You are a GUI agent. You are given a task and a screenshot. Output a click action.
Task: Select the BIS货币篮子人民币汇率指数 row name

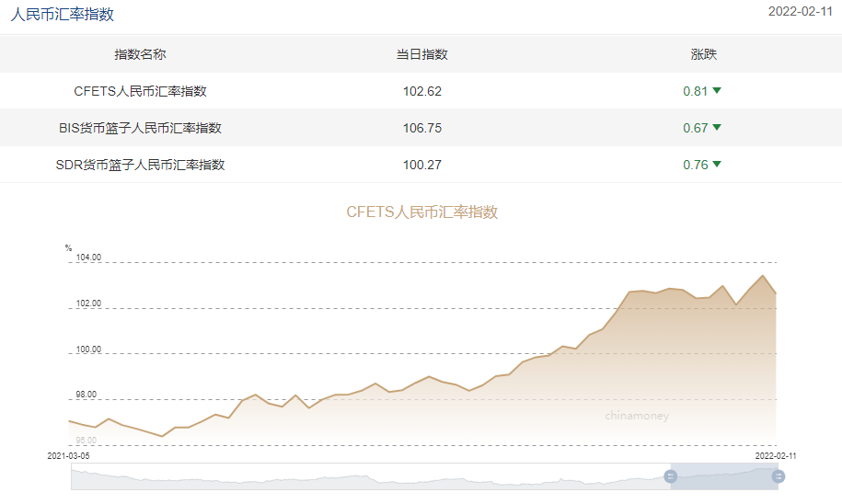(x=140, y=128)
